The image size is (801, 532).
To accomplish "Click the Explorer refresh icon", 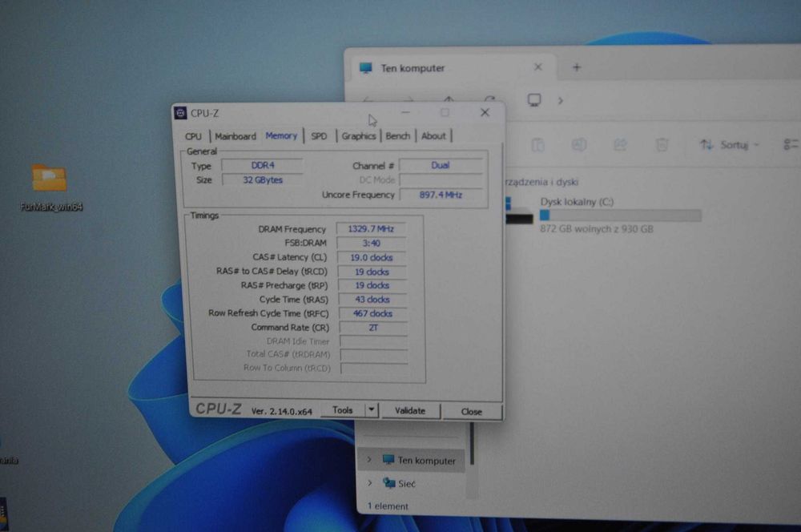I will [489, 101].
